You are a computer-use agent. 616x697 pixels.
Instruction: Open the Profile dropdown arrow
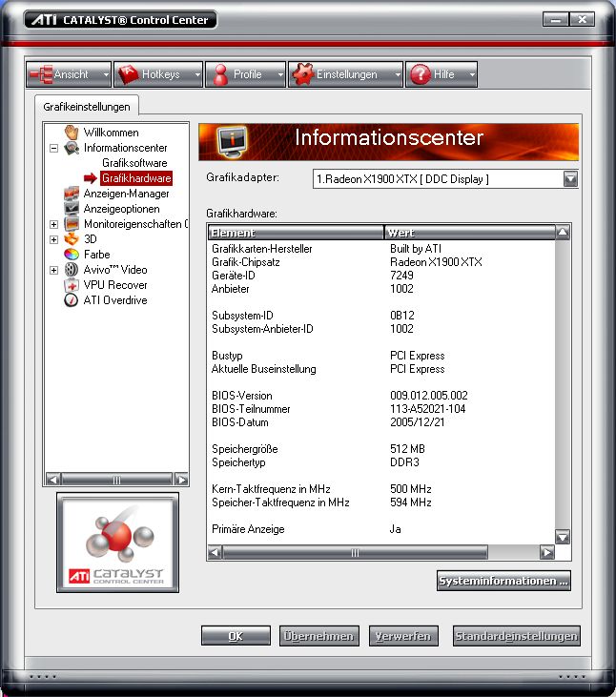[280, 74]
